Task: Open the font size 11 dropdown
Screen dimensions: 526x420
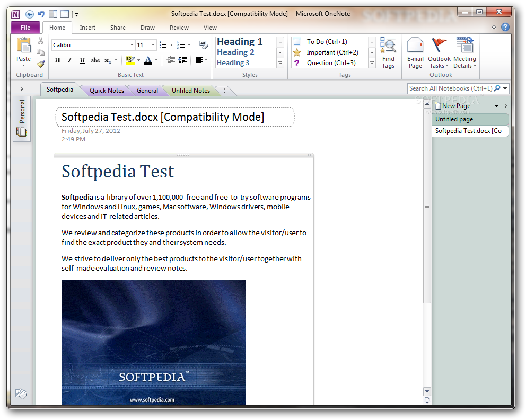Action: (153, 45)
